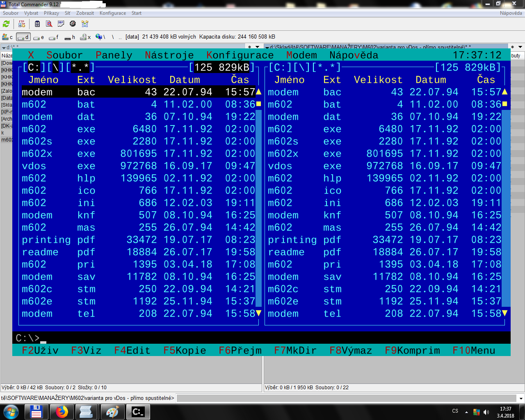
Task: Open the FTP connection tool
Action: (22, 24)
